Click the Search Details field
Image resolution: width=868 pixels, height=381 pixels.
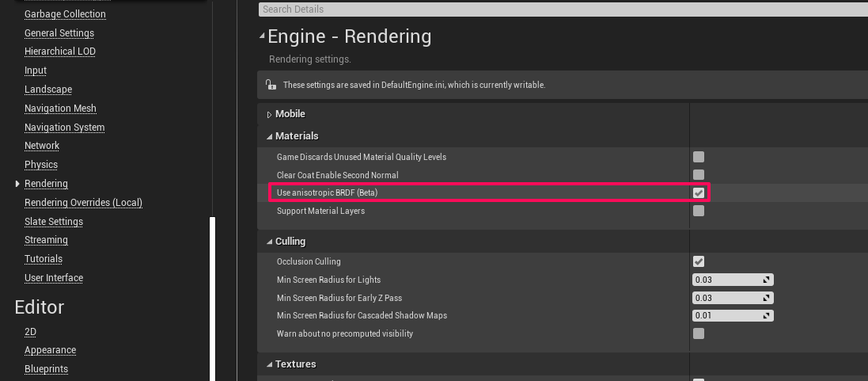[563, 10]
